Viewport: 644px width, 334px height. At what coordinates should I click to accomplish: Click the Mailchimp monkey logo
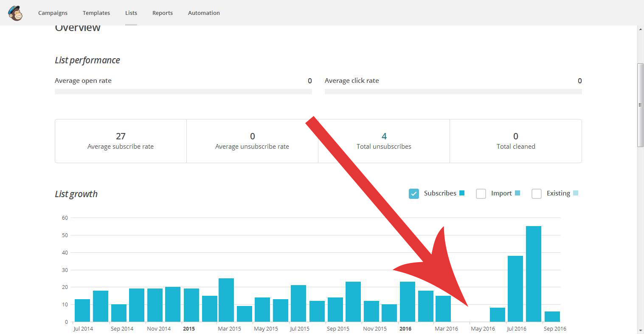[x=15, y=13]
